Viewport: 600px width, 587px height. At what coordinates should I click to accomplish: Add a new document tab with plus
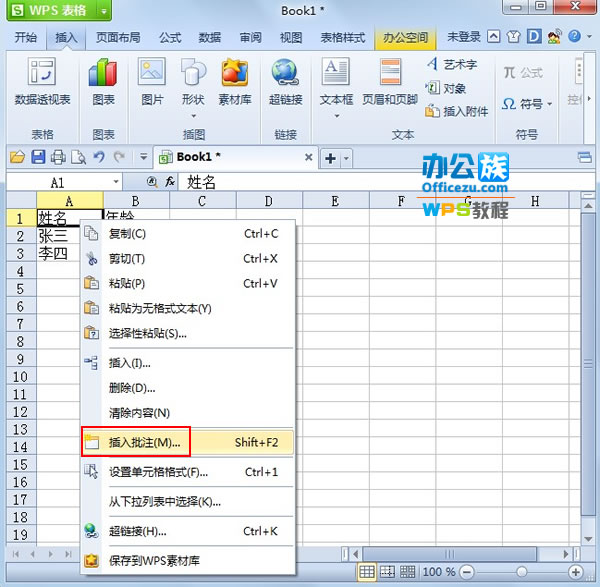(x=331, y=158)
